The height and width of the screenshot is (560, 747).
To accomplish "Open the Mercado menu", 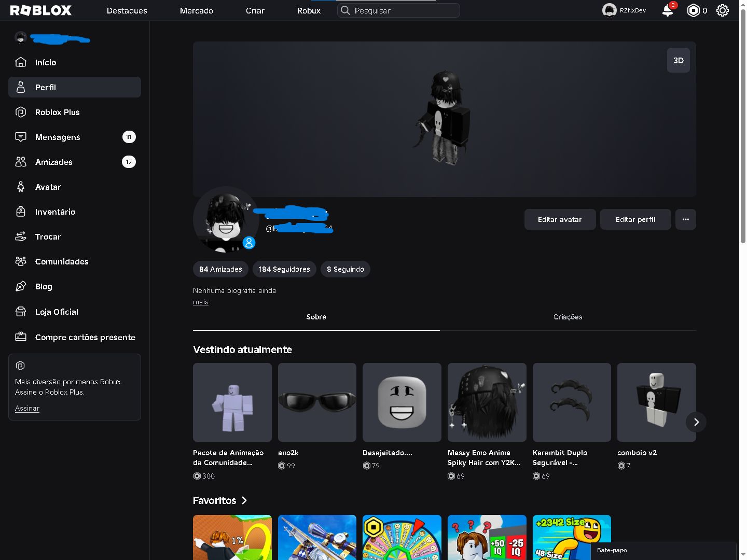I will [x=197, y=10].
